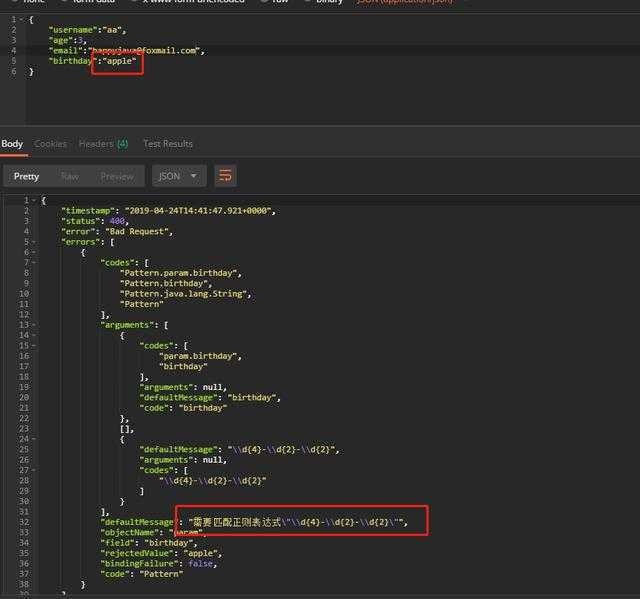Show the Test Results tab
The height and width of the screenshot is (599, 640).
(168, 144)
